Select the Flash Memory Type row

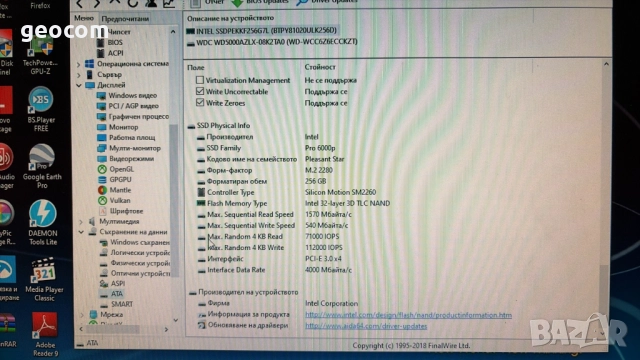[x=293, y=203]
